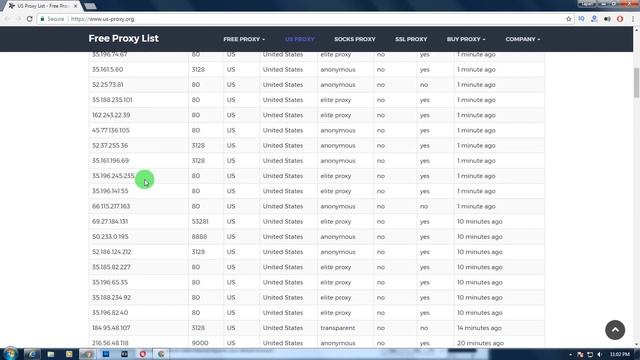Select IP address 52.37.255.36
640x360 pixels.
point(110,145)
